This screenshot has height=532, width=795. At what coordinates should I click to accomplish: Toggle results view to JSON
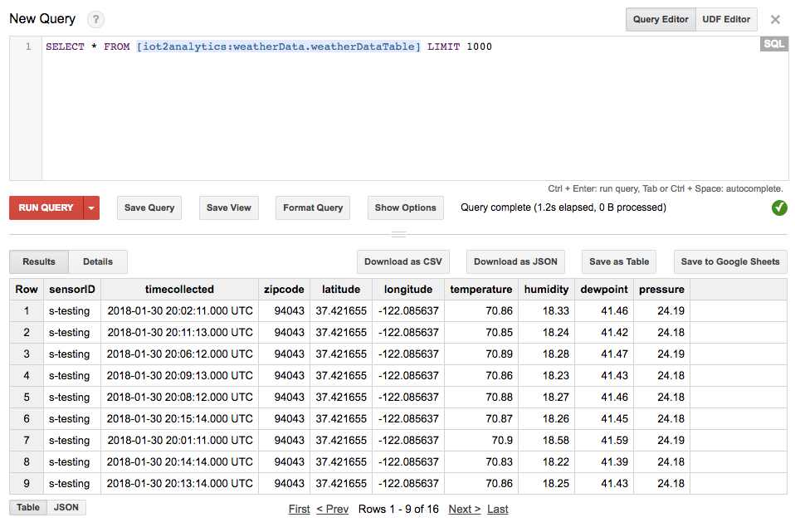pos(66,507)
